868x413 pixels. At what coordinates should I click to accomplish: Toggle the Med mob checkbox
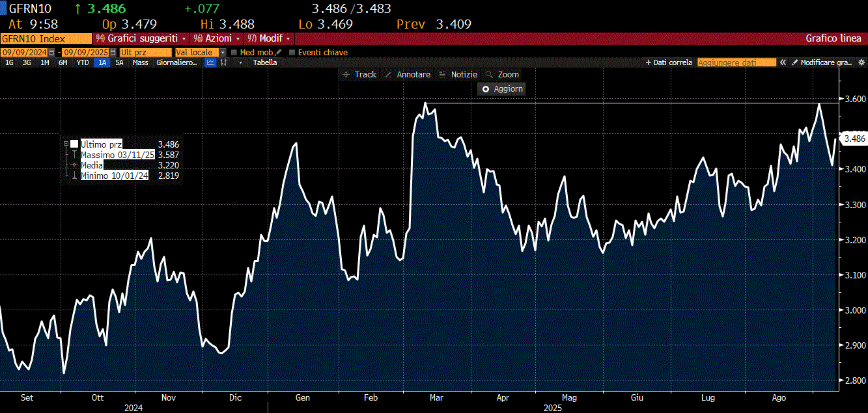[234, 53]
